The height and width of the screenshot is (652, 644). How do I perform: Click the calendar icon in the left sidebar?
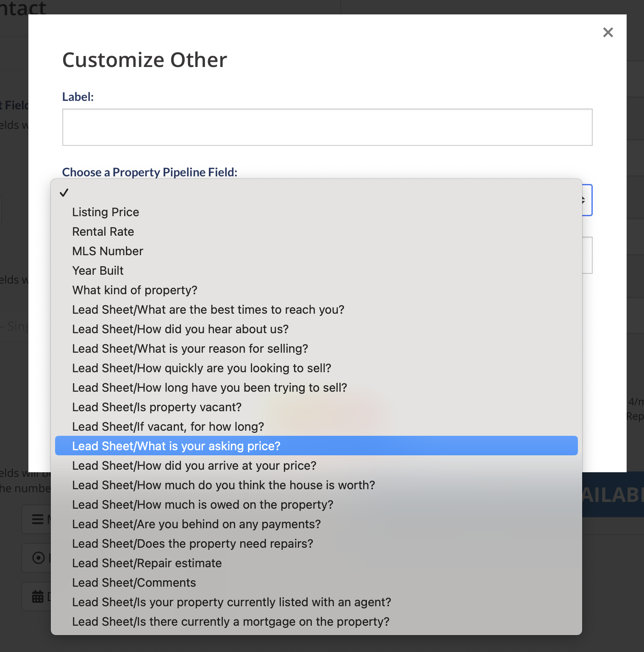(x=37, y=596)
